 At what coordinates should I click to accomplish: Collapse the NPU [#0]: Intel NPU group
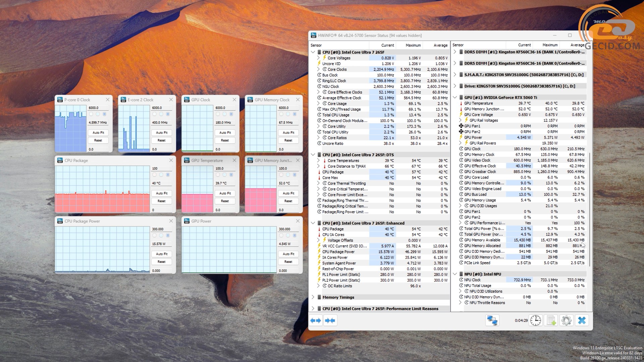pyautogui.click(x=455, y=274)
